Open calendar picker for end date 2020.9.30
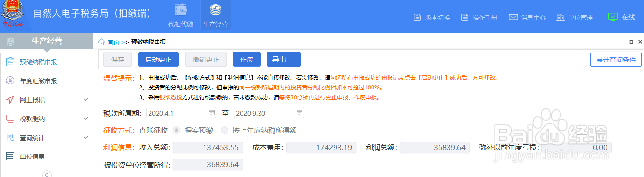 (x=299, y=113)
